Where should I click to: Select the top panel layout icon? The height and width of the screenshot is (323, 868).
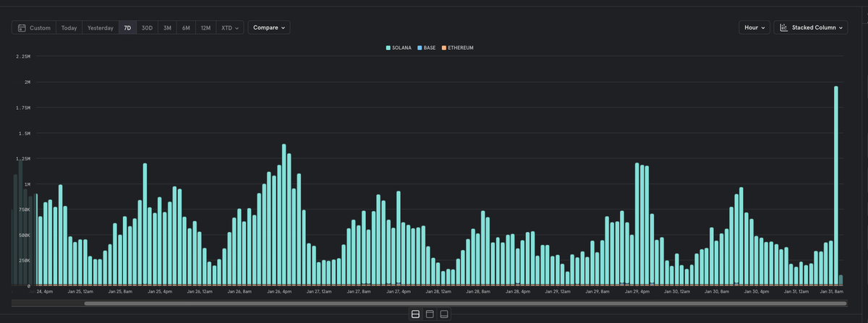[x=430, y=314]
